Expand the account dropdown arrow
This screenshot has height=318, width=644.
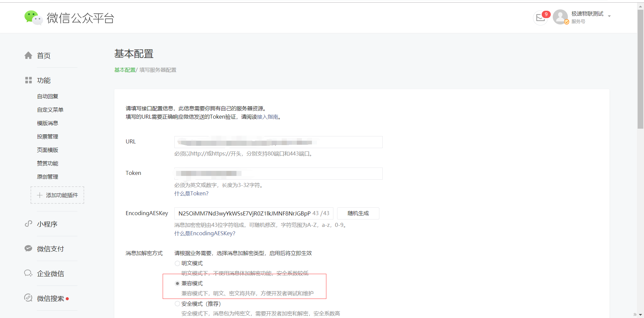(x=609, y=16)
